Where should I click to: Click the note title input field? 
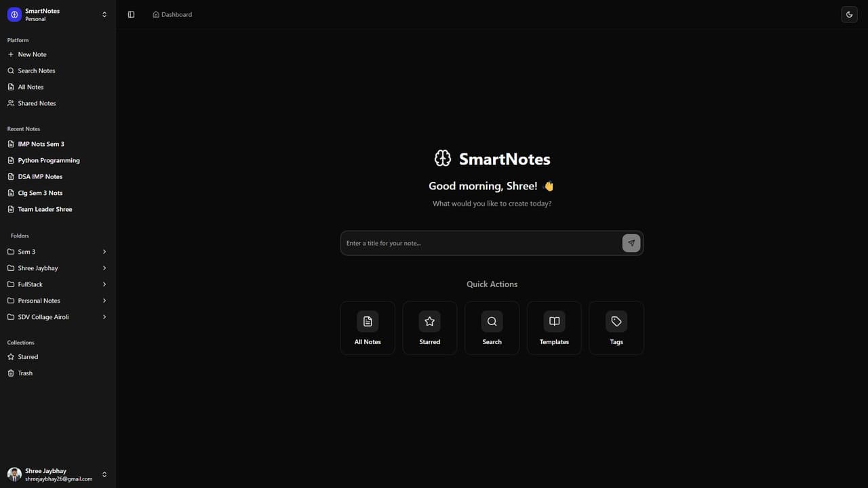(475, 242)
